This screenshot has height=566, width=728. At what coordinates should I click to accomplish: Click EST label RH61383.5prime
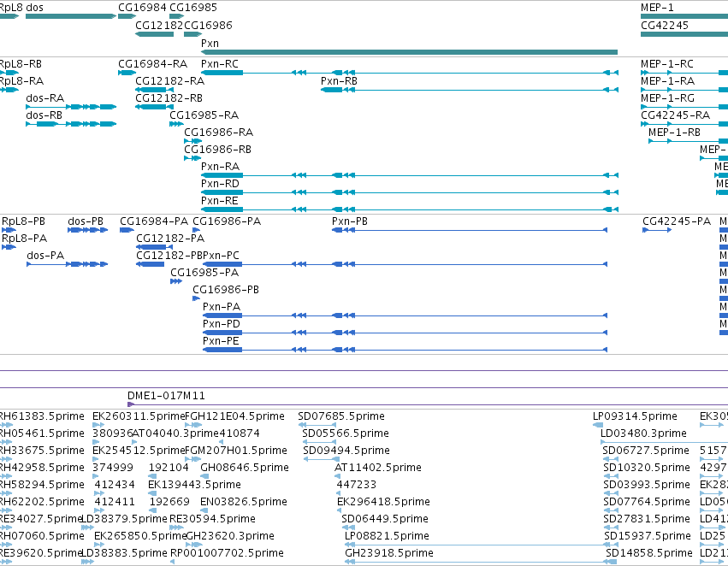click(x=42, y=416)
